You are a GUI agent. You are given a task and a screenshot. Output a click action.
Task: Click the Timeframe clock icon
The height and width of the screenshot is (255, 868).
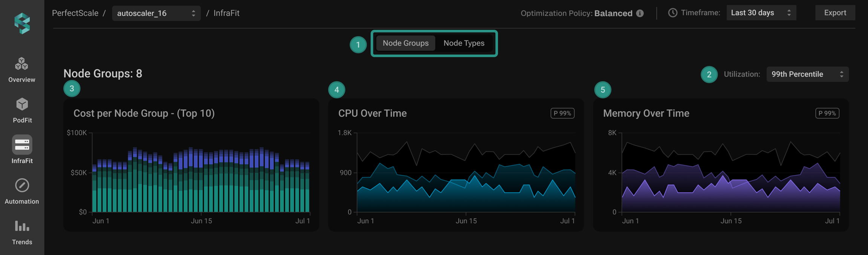[x=672, y=13]
